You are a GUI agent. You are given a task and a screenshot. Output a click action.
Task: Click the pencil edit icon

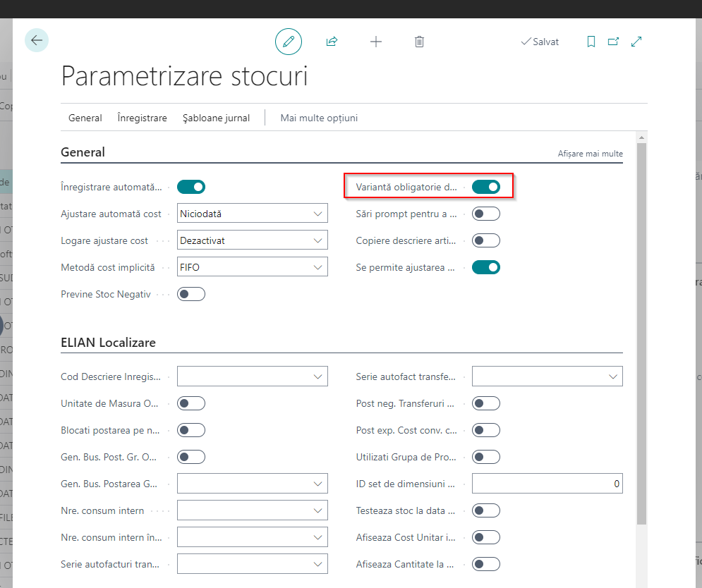288,42
